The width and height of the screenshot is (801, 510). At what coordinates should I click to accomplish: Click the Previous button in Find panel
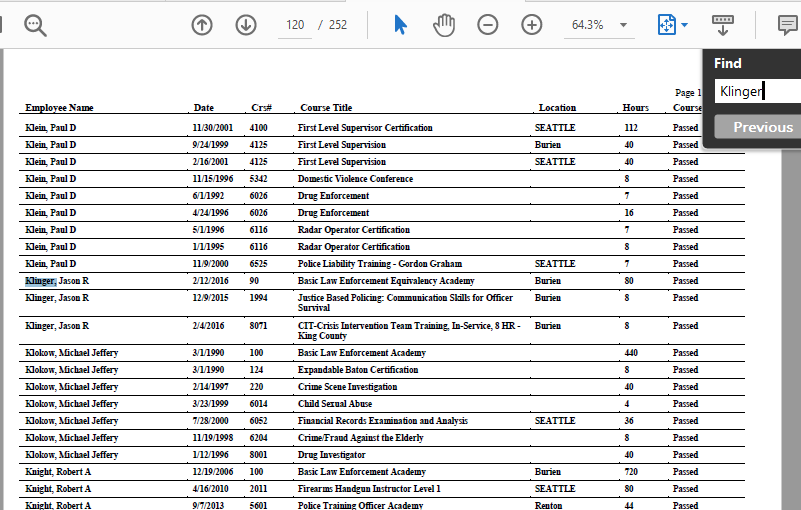[x=758, y=127]
